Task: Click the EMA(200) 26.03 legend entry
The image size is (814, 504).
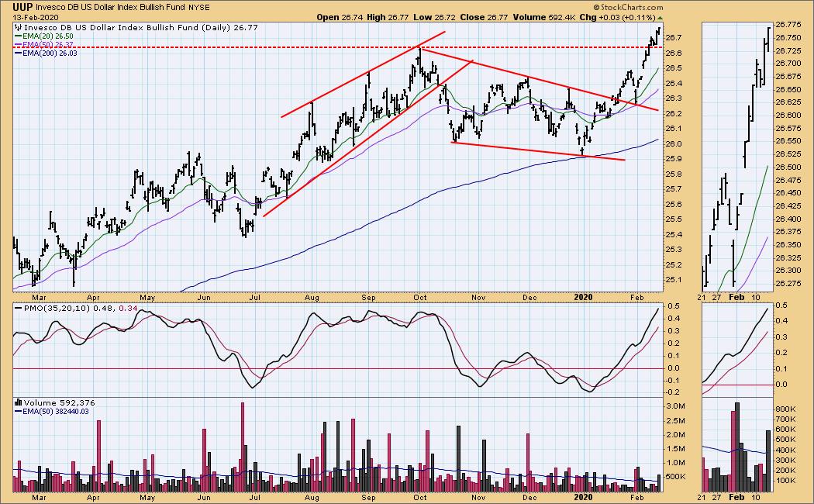Action: click(x=50, y=53)
